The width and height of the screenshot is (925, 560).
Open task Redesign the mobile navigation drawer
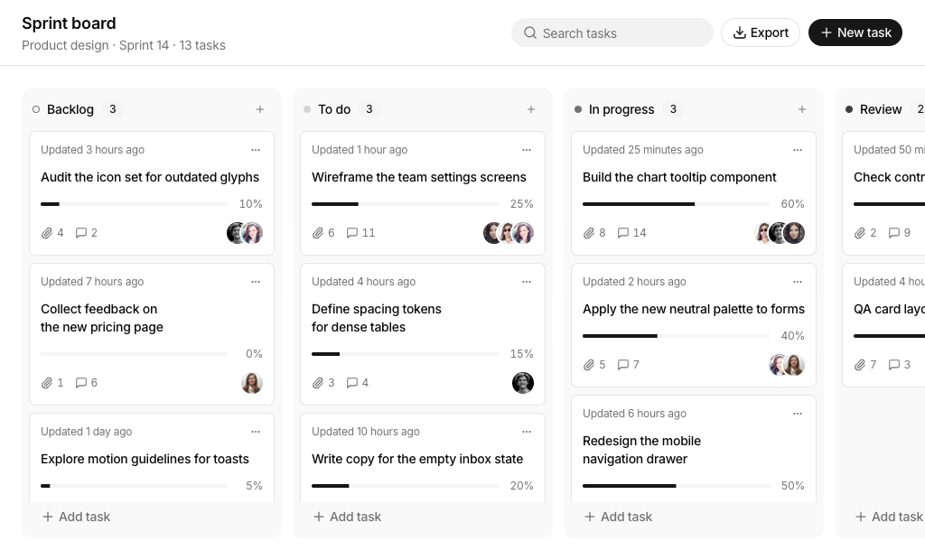642,450
